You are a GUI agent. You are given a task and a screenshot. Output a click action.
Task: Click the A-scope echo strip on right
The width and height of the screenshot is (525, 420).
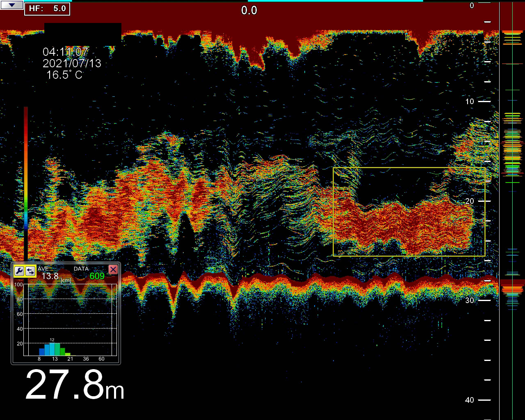pyautogui.click(x=512, y=210)
